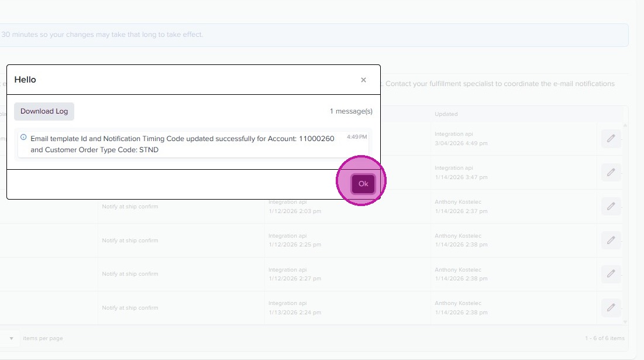
Task: Click the 4:49 PM message timestamp
Action: [x=357, y=137]
